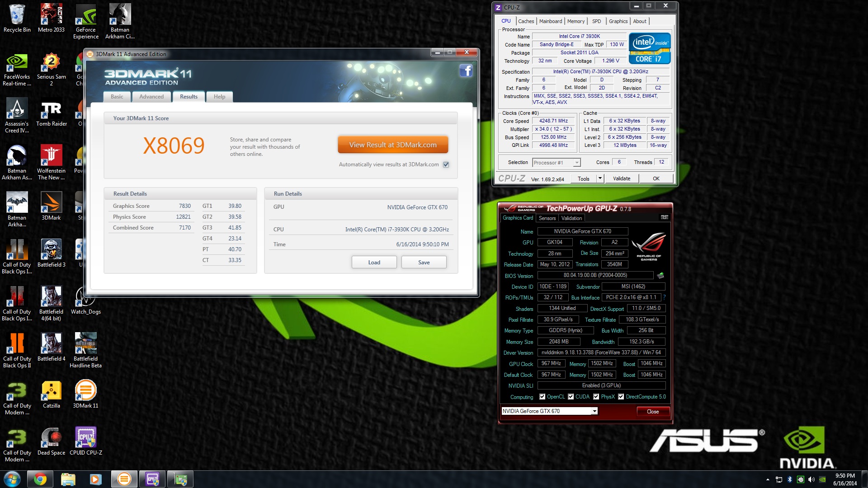Viewport: 868px width, 488px height.
Task: Open the Help tab in 3DMark 11
Action: click(219, 97)
